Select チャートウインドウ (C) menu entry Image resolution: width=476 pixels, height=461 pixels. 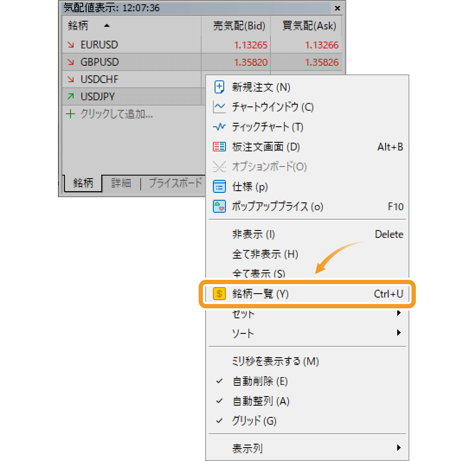click(x=307, y=107)
